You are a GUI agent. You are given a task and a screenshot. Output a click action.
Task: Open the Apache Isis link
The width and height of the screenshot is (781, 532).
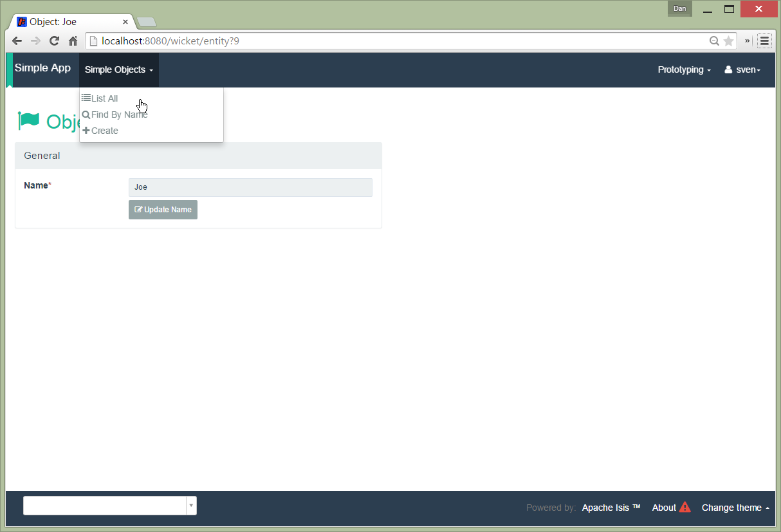coord(611,508)
